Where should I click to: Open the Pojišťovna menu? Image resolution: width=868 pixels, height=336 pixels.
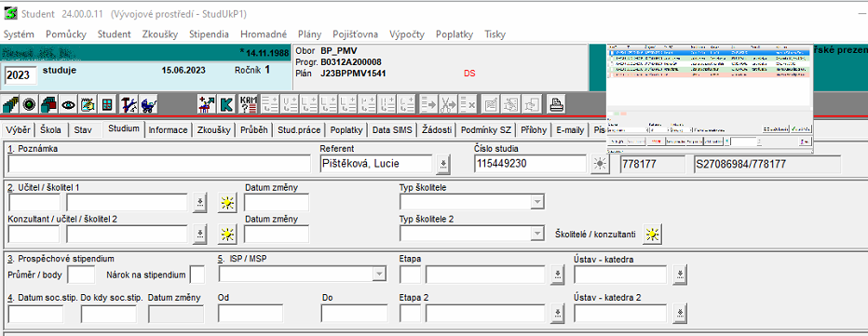356,34
